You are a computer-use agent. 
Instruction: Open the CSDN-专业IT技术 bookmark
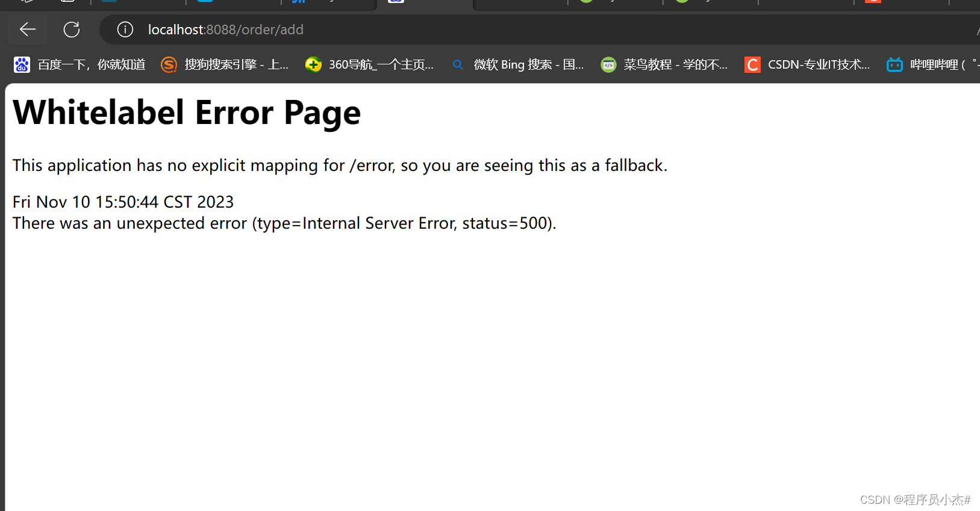[808, 64]
